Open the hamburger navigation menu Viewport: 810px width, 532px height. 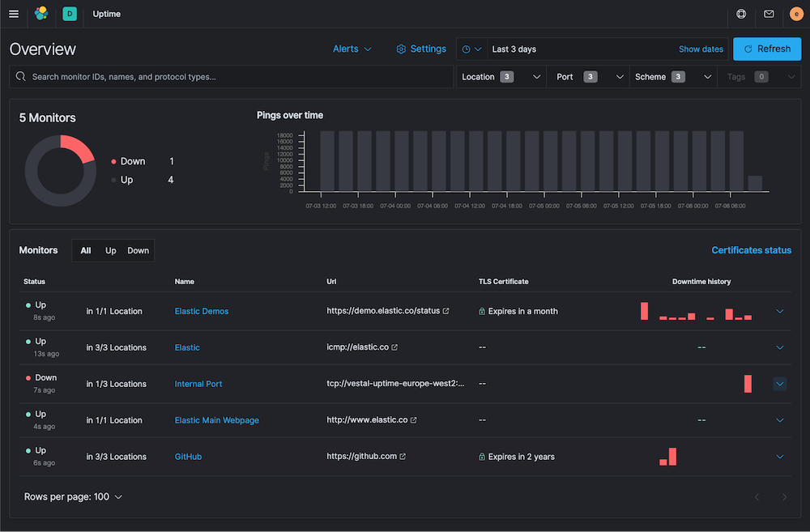tap(14, 14)
